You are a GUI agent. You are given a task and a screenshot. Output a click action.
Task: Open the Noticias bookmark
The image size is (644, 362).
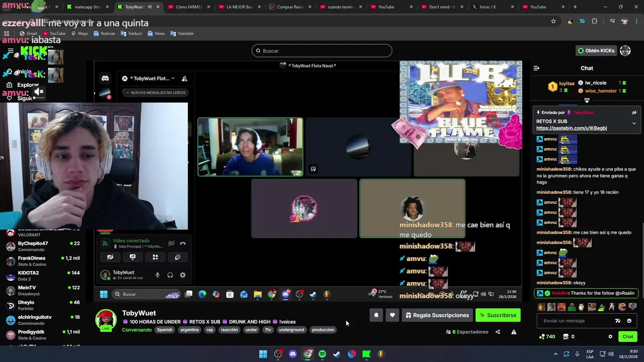[104, 33]
